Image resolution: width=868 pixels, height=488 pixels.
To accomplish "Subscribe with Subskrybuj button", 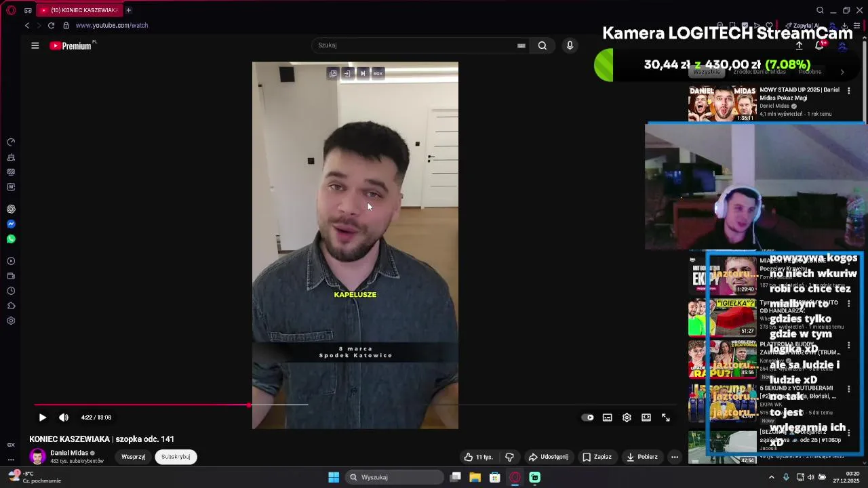I will pos(176,457).
